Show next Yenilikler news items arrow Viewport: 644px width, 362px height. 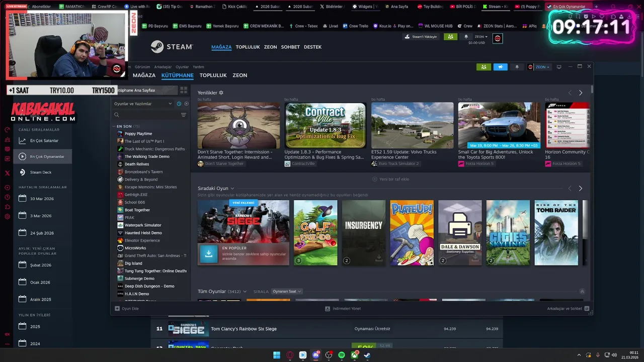pyautogui.click(x=581, y=93)
